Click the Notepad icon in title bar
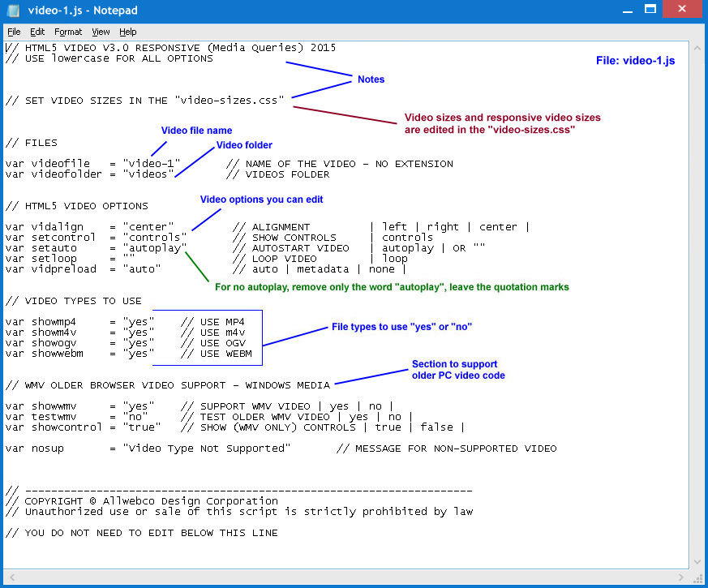The image size is (708, 588). point(14,11)
